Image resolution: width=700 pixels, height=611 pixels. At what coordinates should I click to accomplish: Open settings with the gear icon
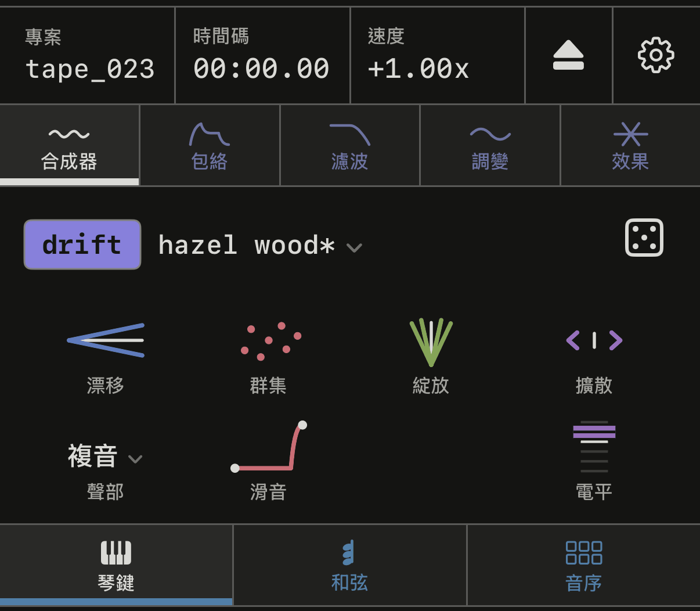656,55
